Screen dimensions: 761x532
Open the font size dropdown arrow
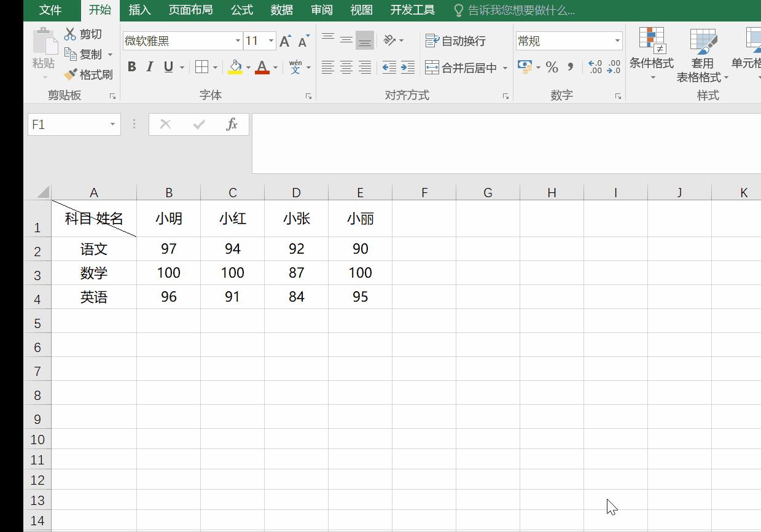(271, 41)
